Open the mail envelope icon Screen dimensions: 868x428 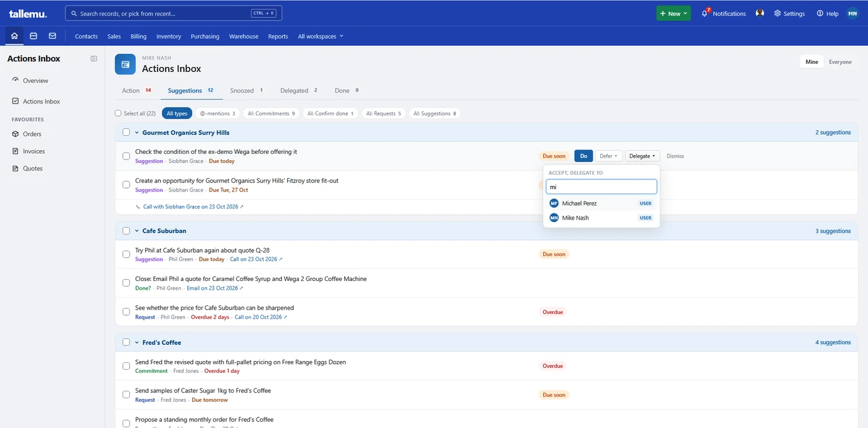click(52, 36)
